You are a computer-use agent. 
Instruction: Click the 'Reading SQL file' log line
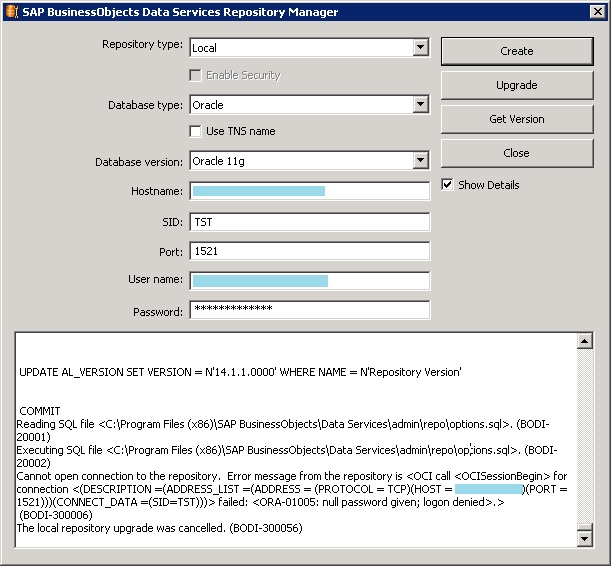283,430
